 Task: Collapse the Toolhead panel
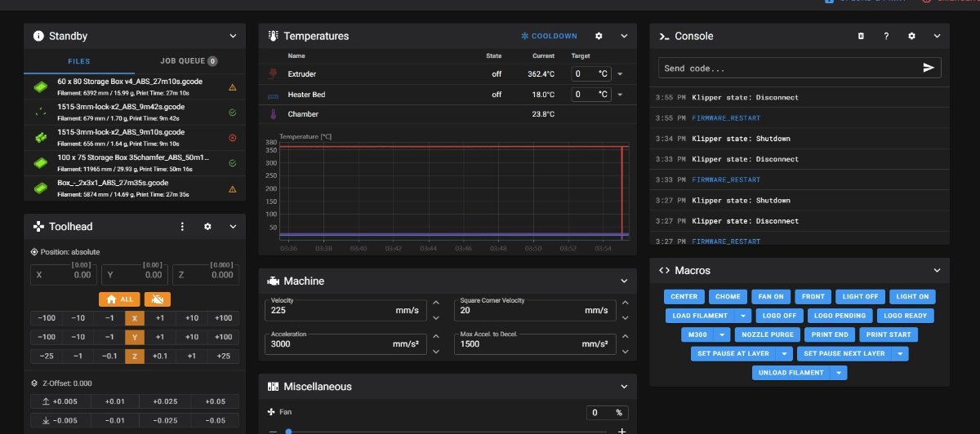[233, 226]
